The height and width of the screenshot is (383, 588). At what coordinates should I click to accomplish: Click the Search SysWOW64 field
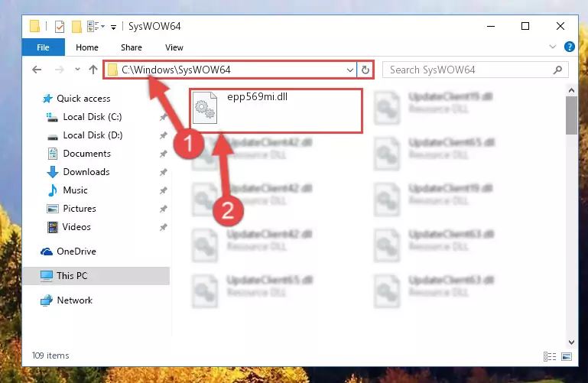click(475, 70)
